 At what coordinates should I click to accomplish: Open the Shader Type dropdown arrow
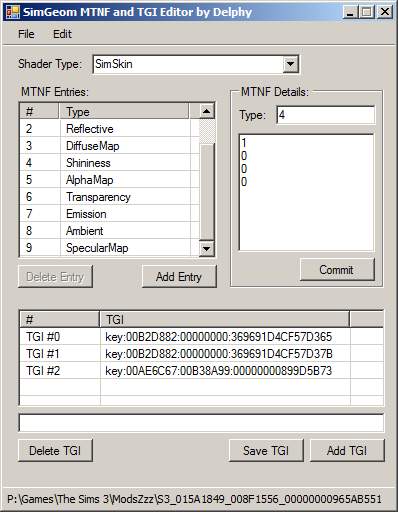point(290,64)
